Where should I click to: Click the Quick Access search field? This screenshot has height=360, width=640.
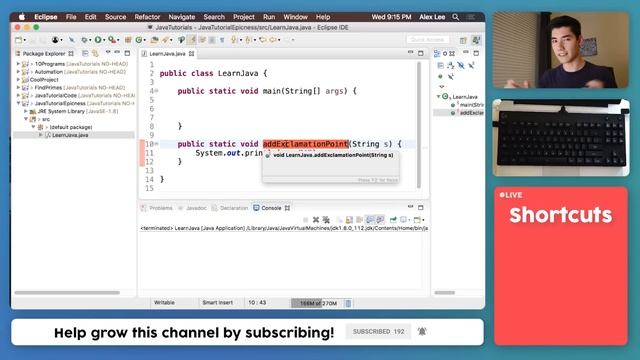click(x=428, y=40)
